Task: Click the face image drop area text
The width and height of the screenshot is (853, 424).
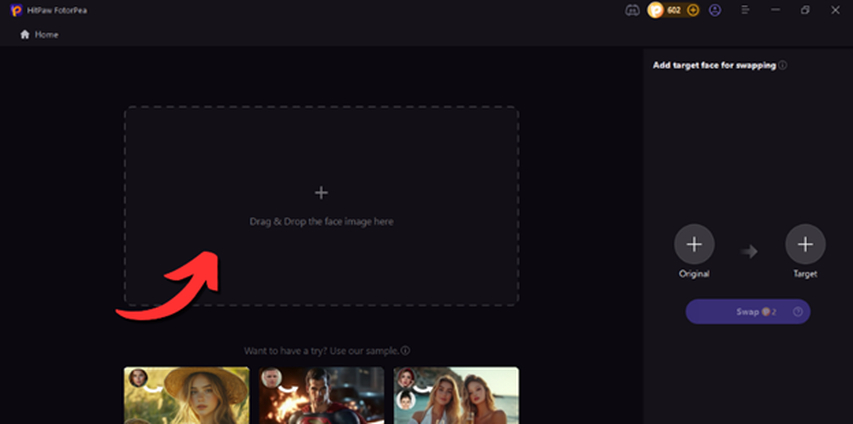Action: [321, 221]
